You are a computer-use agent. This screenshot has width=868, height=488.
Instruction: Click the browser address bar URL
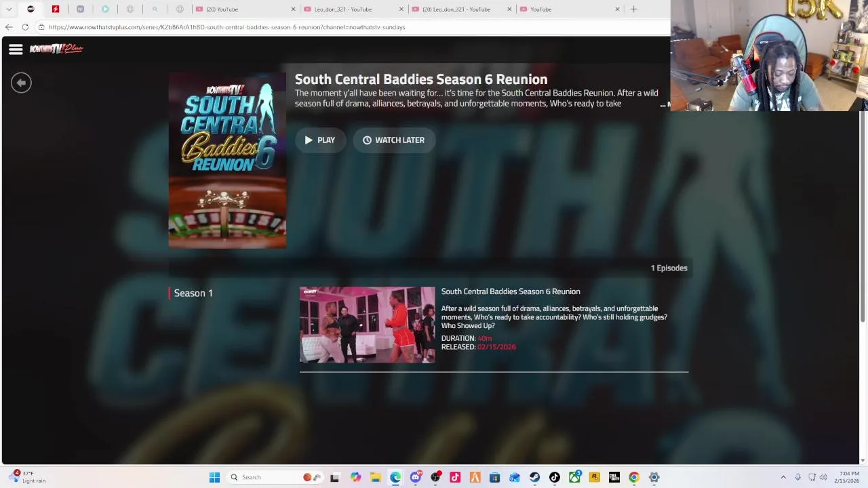point(226,27)
